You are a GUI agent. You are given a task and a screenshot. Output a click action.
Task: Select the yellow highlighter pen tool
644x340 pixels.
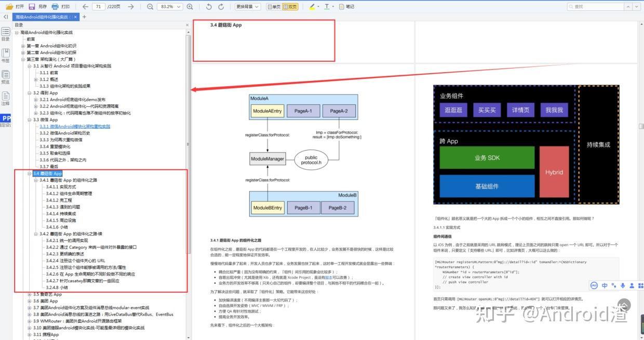(x=312, y=7)
